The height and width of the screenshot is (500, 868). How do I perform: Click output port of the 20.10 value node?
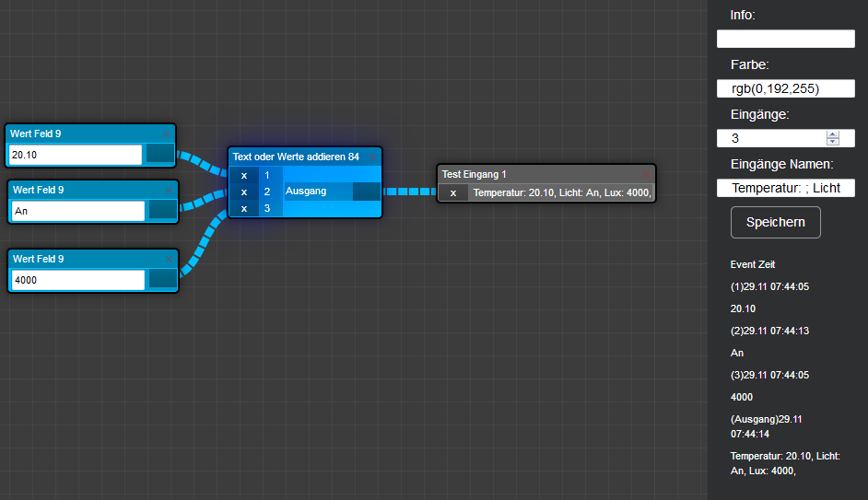point(160,154)
